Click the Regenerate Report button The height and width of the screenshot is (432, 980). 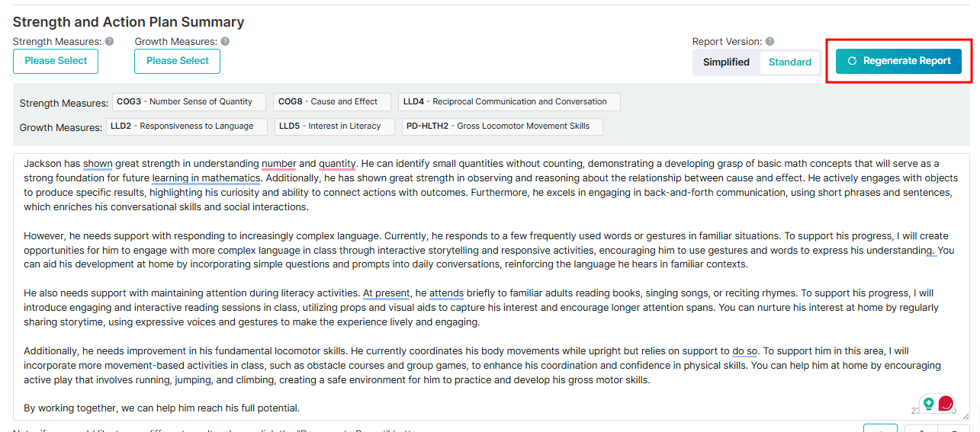click(x=898, y=61)
